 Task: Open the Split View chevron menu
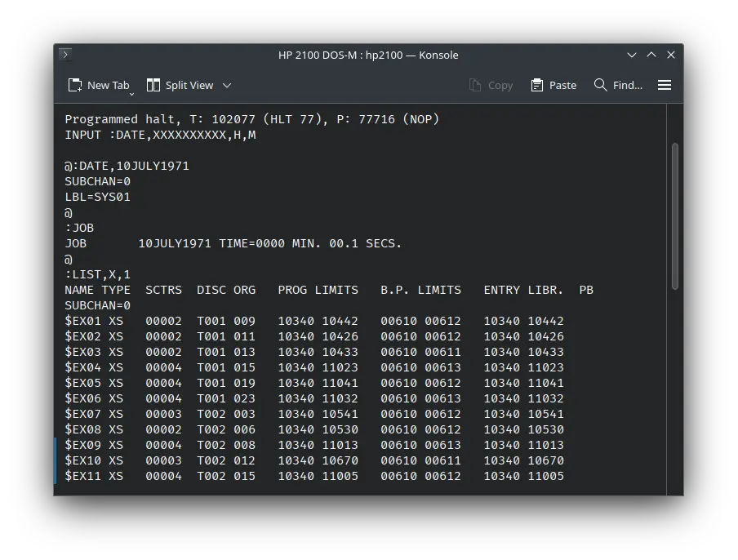click(x=228, y=85)
